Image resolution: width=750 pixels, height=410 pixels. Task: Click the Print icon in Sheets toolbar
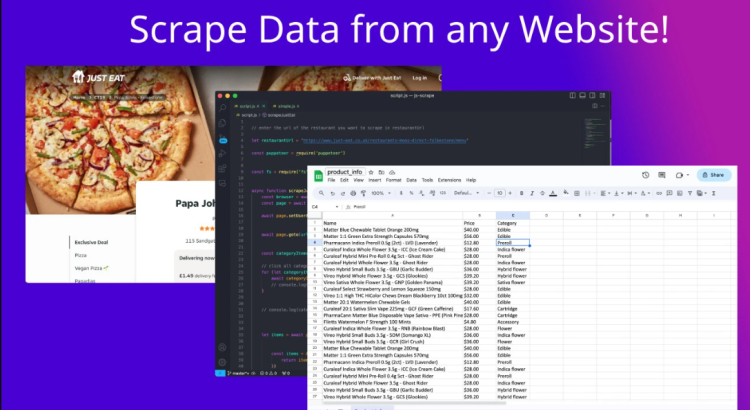click(x=353, y=193)
